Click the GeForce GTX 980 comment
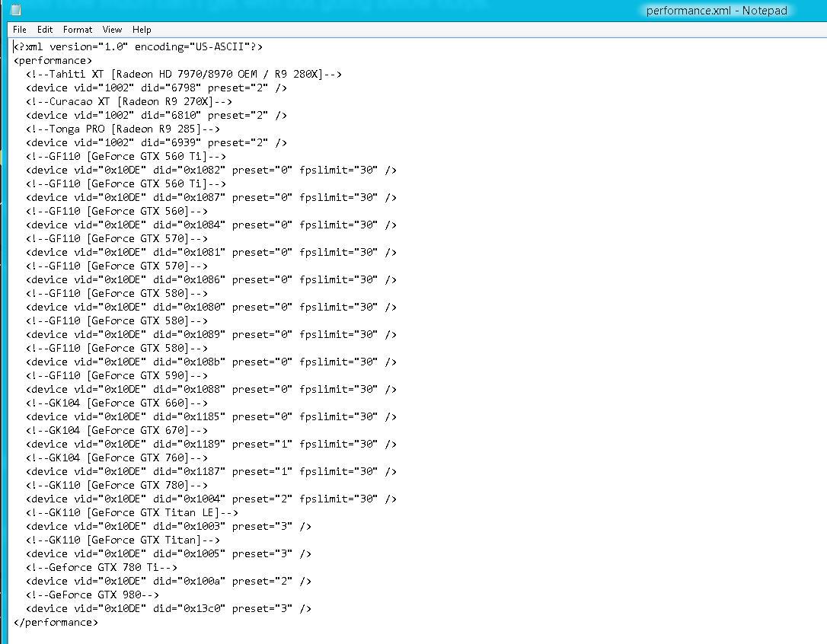Image resolution: width=827 pixels, height=644 pixels. click(x=92, y=595)
